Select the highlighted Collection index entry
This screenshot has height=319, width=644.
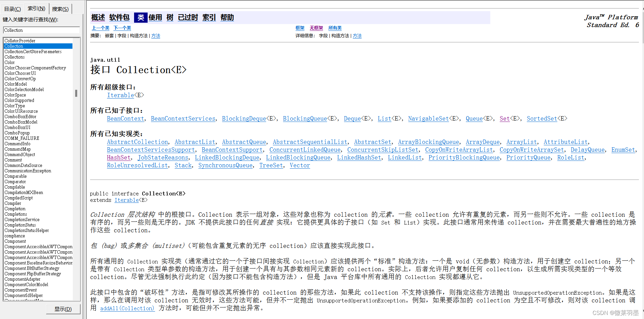(x=38, y=46)
